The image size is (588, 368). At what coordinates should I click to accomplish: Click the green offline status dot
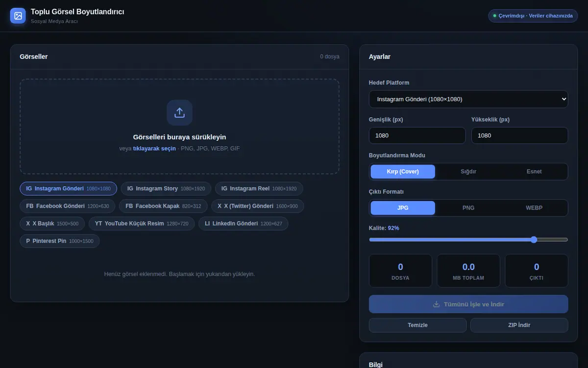[494, 16]
